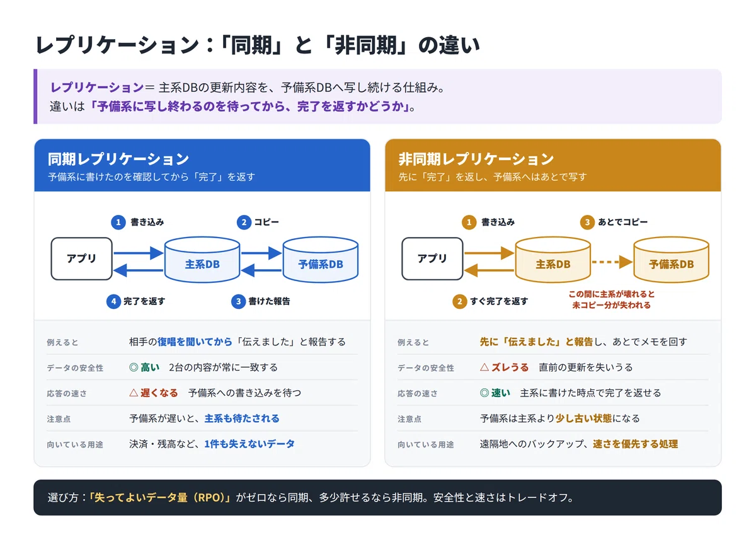756x542 pixels.
Task: Click the "注意点" row label in the async card
Action: click(x=409, y=418)
